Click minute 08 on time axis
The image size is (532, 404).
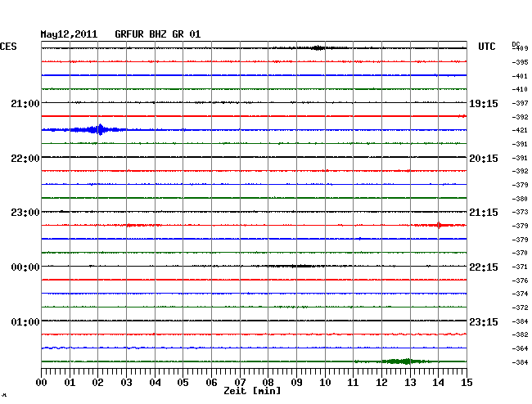tap(268, 383)
